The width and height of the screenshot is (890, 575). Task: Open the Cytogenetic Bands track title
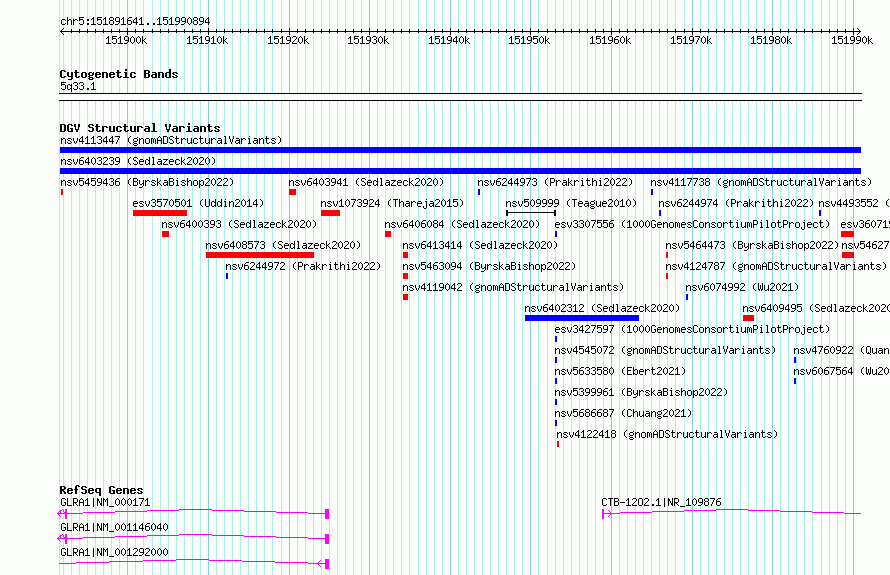119,74
